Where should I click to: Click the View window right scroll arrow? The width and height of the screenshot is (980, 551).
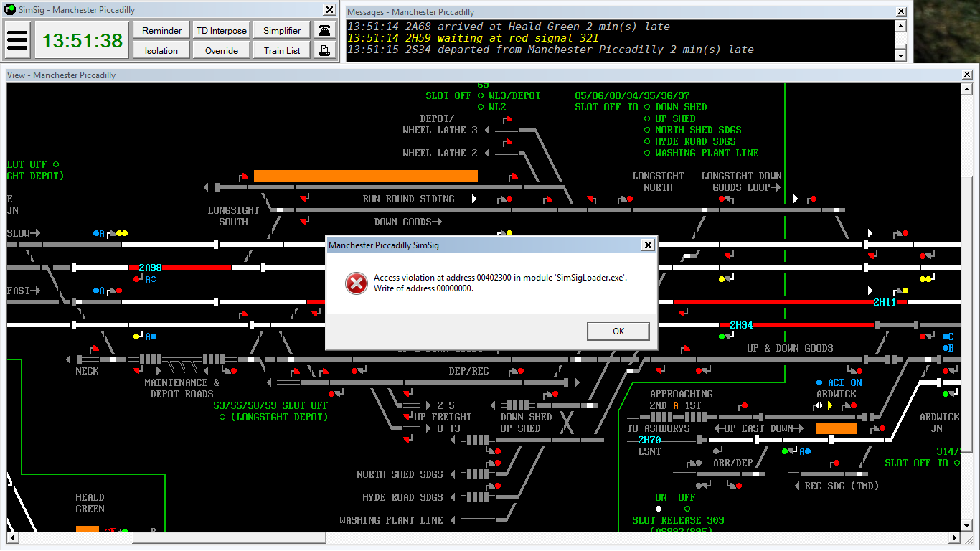point(956,537)
